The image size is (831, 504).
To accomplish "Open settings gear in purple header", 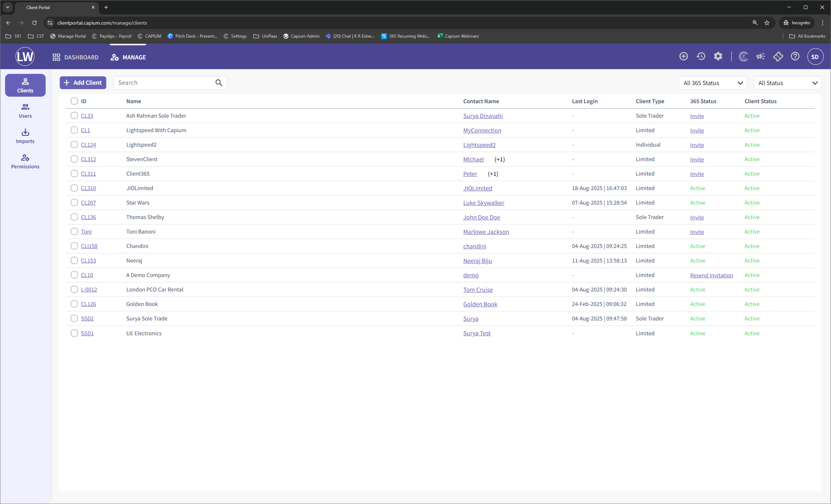I will [718, 56].
